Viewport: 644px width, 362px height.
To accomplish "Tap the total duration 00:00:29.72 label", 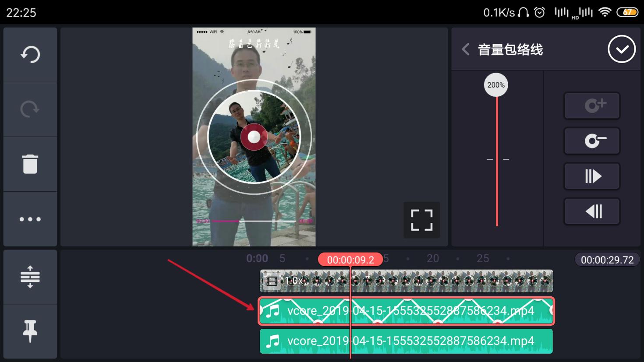I will point(607,260).
